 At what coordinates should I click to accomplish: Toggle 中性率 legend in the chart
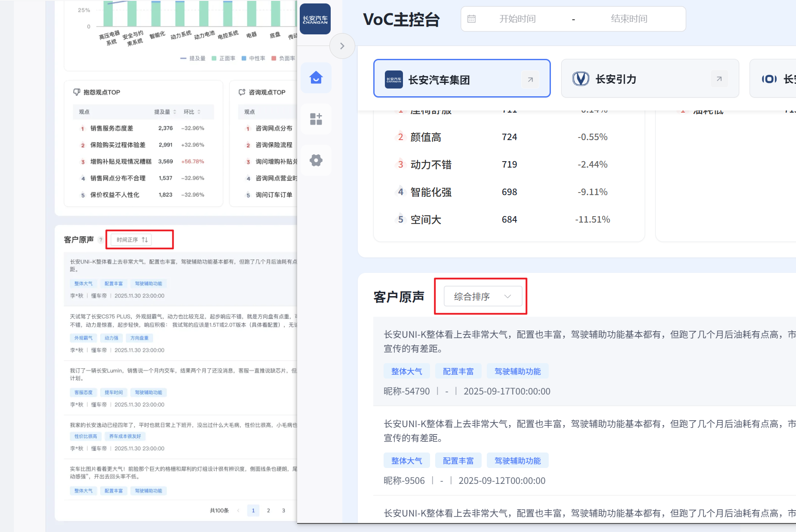(253, 58)
